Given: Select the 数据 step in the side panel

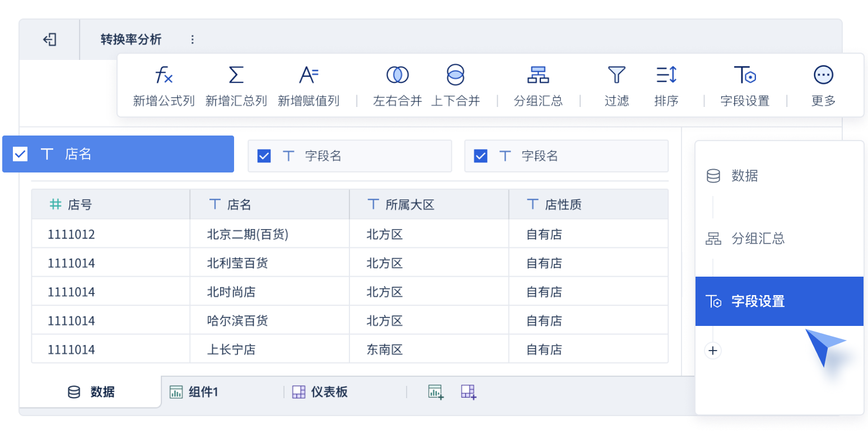Looking at the screenshot, I should (x=744, y=176).
